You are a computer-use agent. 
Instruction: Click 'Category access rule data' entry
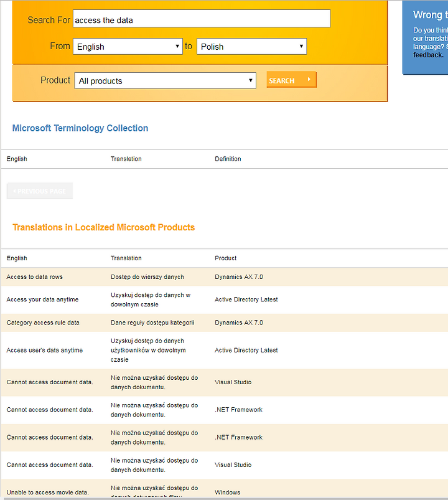[x=43, y=323]
